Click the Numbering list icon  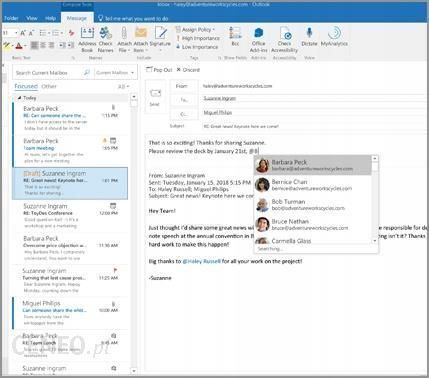tap(55, 33)
